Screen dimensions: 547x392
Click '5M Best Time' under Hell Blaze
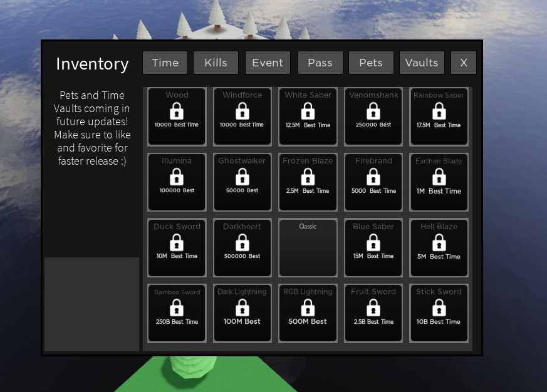point(439,257)
